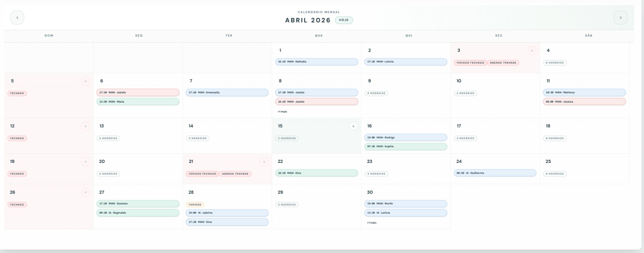
Task: Open 13:30 MAN Maria appointment
Action: coord(138,102)
